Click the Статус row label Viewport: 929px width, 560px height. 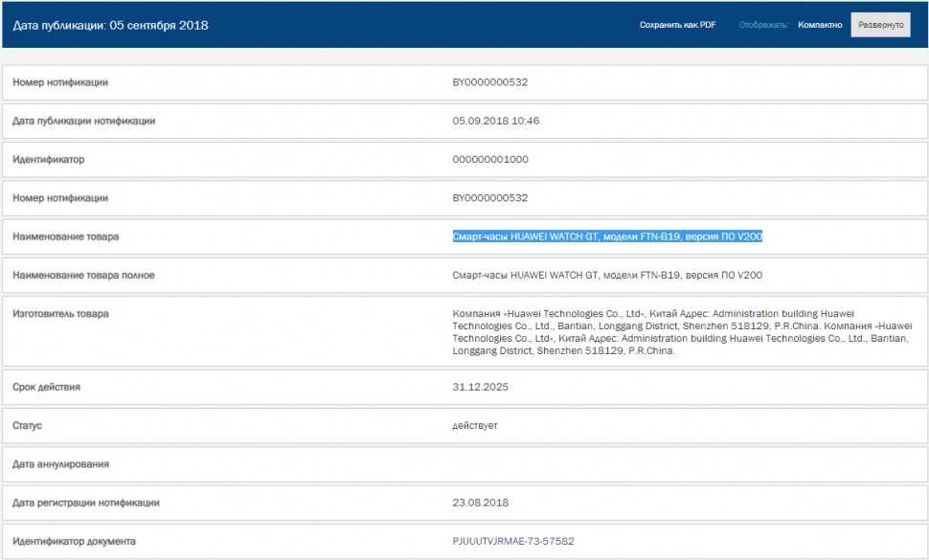click(27, 426)
